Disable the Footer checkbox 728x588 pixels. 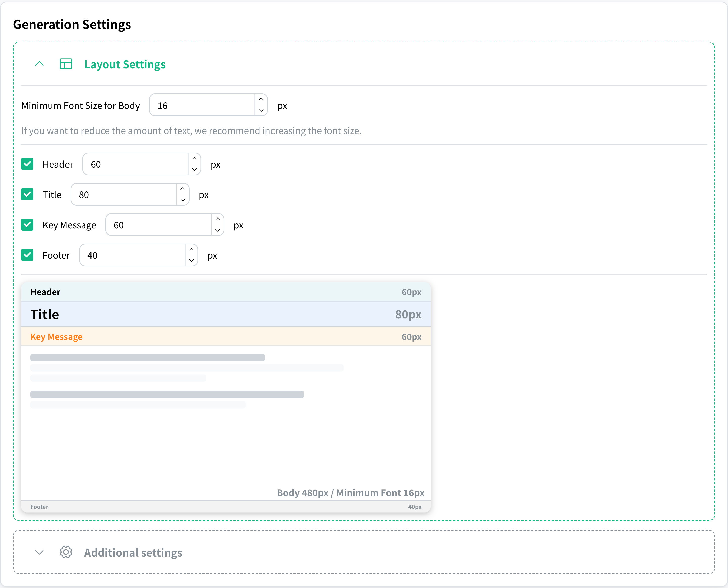click(x=27, y=255)
